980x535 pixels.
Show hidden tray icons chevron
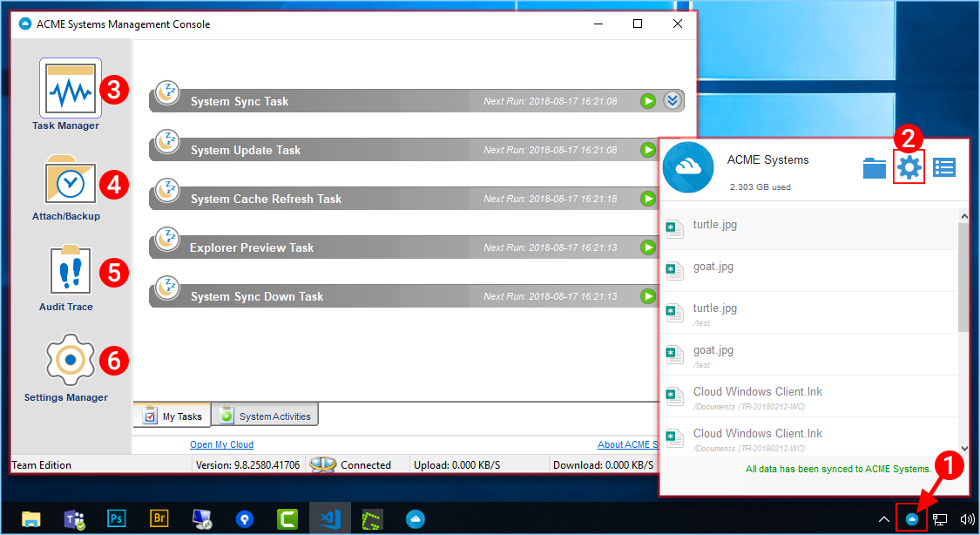tap(884, 518)
